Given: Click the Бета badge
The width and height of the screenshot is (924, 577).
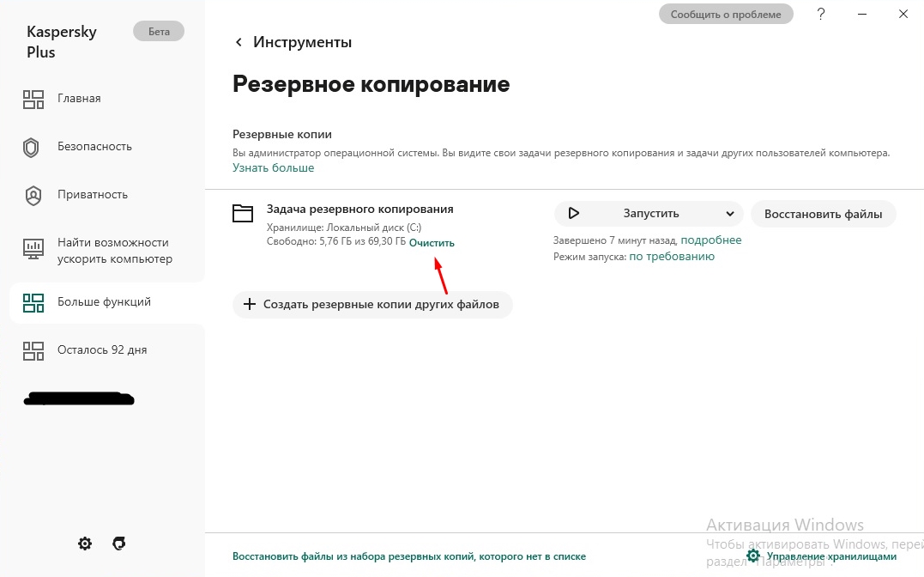Looking at the screenshot, I should click(159, 31).
